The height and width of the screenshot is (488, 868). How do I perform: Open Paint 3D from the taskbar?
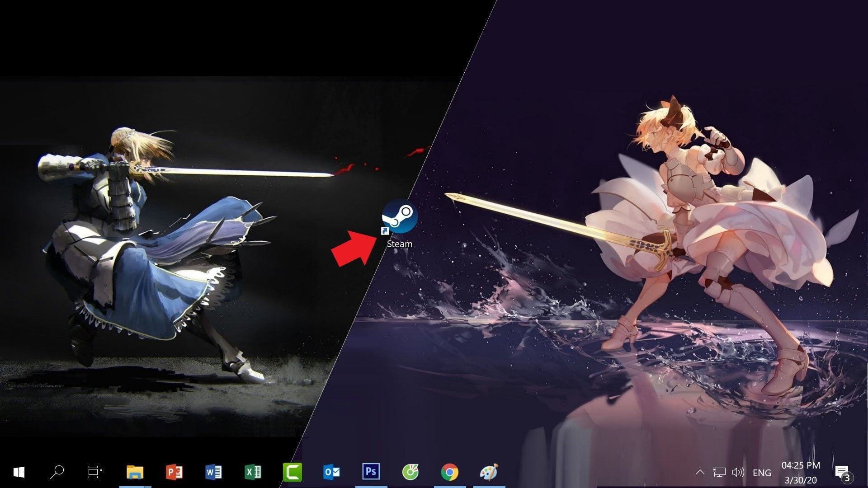pos(488,473)
